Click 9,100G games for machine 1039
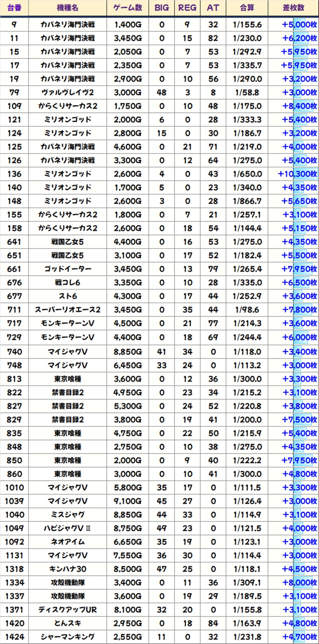This screenshot has width=319, height=644. point(128,501)
